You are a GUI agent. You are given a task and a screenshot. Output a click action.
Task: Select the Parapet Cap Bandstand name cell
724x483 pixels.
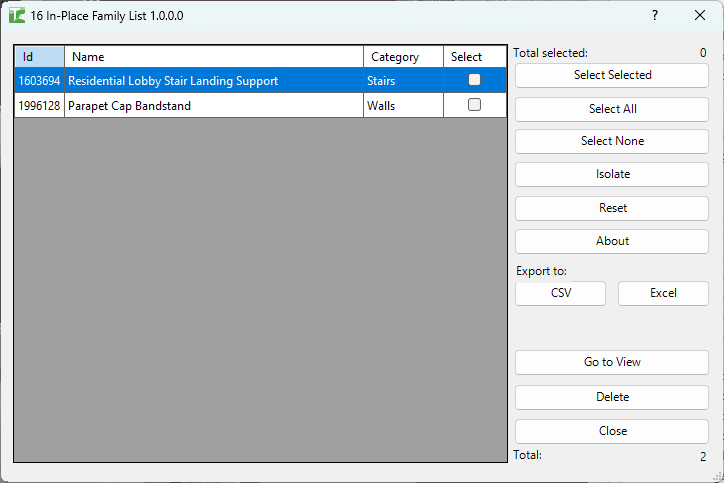click(214, 105)
